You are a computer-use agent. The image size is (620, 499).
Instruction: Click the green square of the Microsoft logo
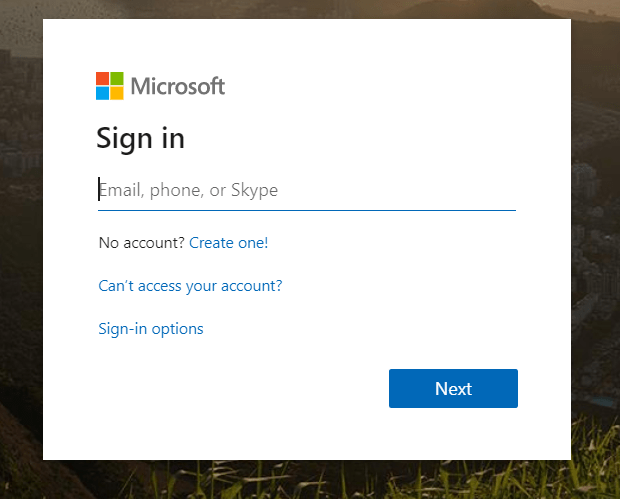coord(117,78)
